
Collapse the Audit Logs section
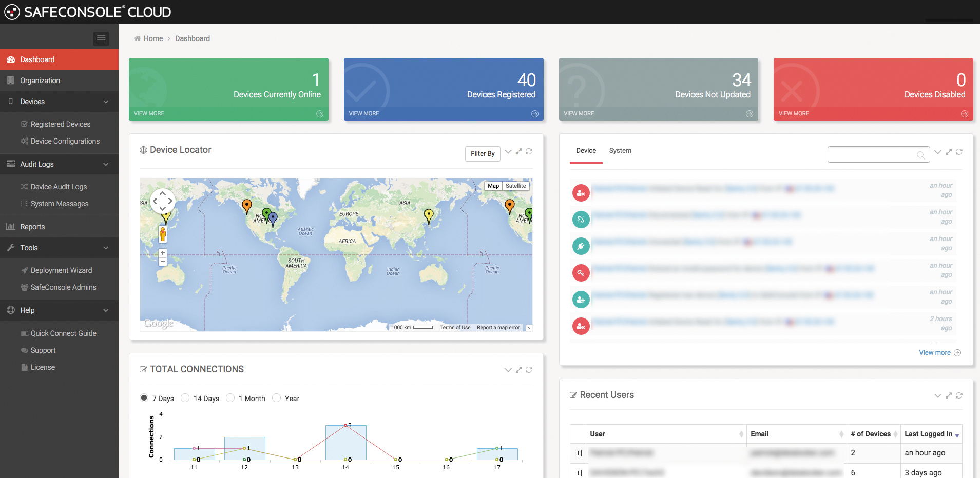[x=59, y=164]
